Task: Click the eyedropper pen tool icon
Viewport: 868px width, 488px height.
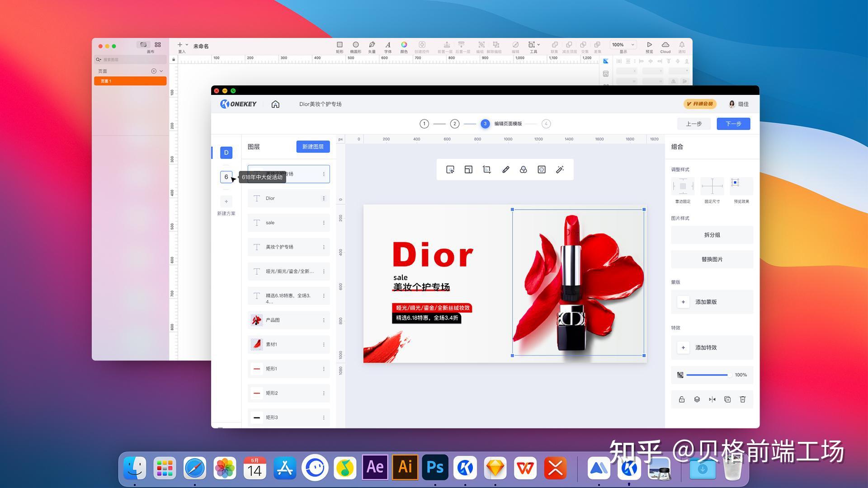Action: click(x=505, y=169)
